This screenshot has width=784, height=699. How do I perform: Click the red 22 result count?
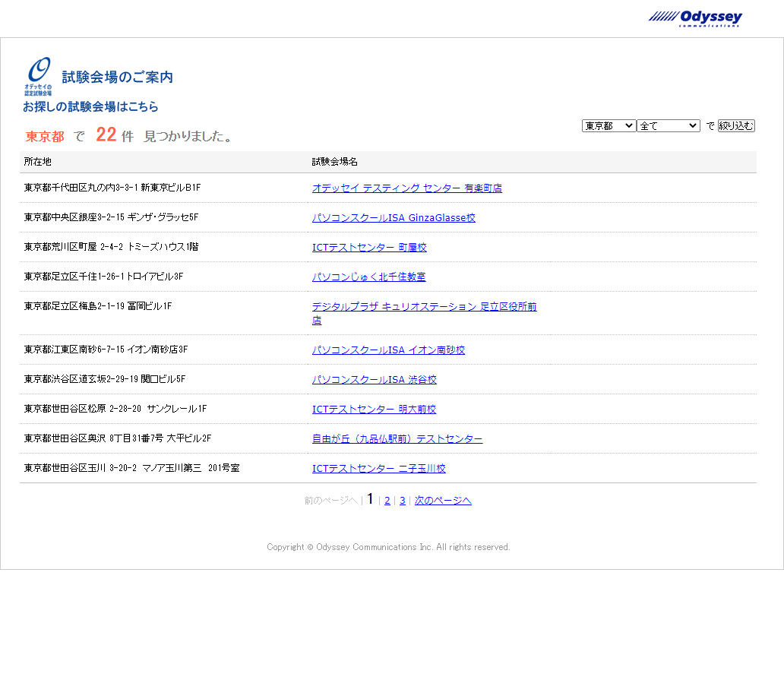pyautogui.click(x=106, y=134)
